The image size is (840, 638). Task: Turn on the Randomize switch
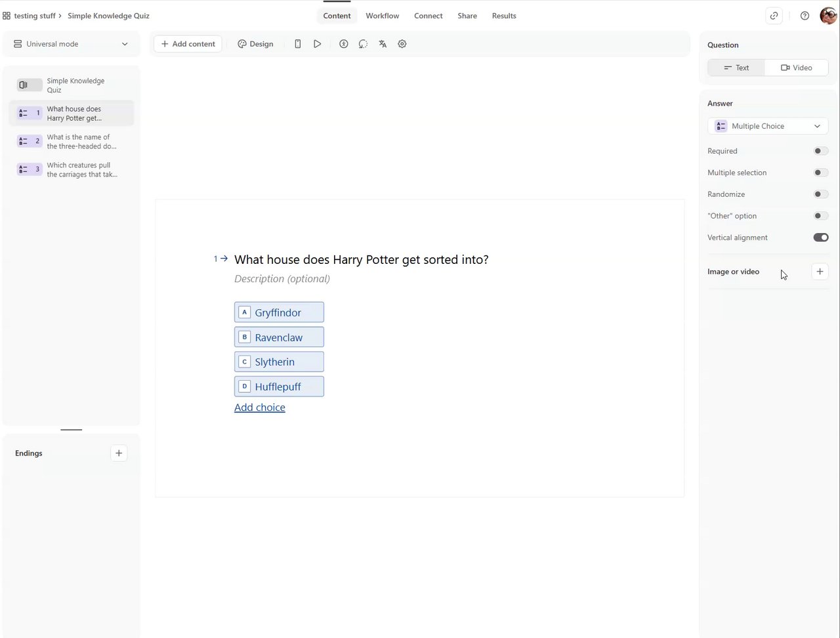pyautogui.click(x=820, y=194)
